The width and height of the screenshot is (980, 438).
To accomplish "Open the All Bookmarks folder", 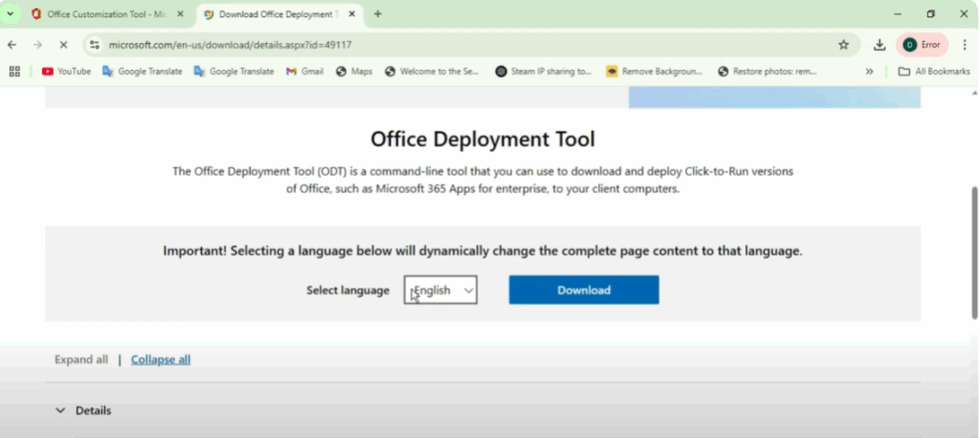I will point(934,71).
